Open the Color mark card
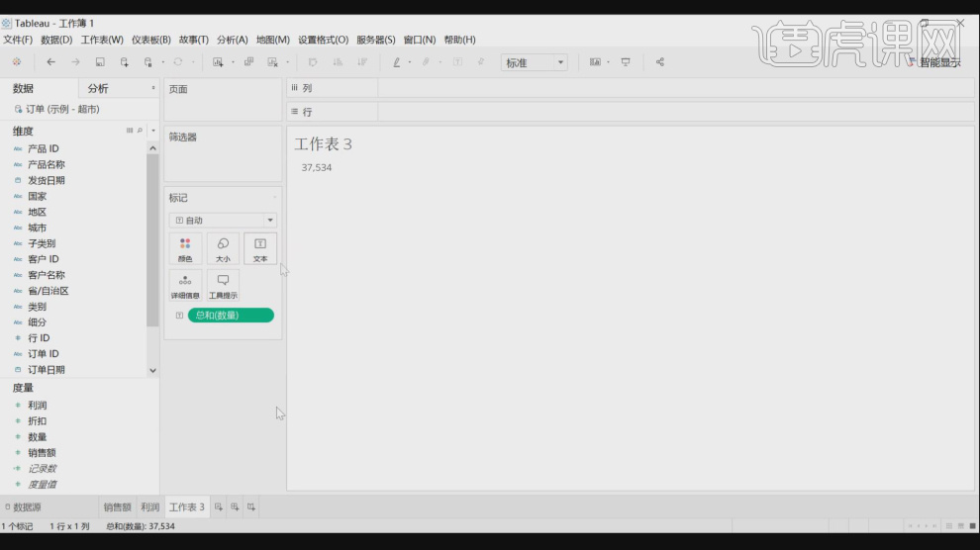The height and width of the screenshot is (550, 980). point(185,249)
